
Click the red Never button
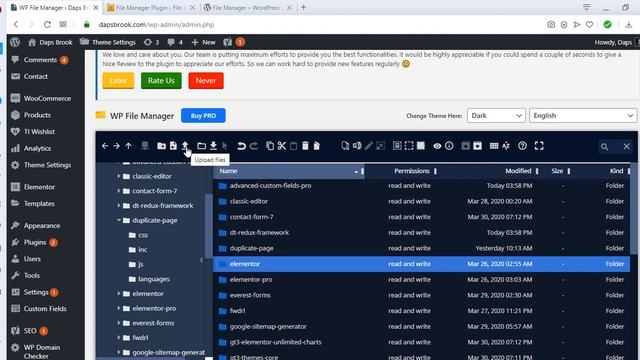click(x=206, y=80)
